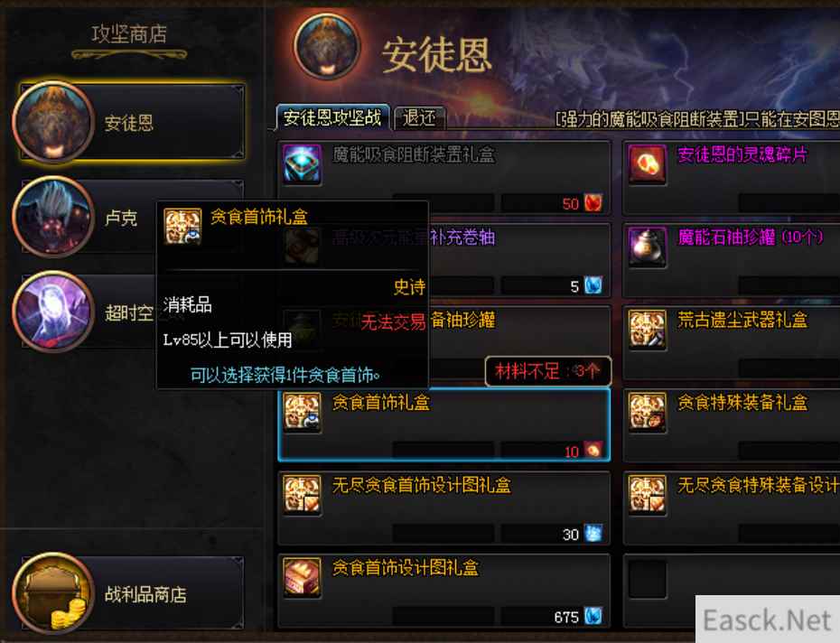Click the 魔能吸食阻断装置礼盒 item icon
Screen dimensions: 840x643
click(303, 164)
